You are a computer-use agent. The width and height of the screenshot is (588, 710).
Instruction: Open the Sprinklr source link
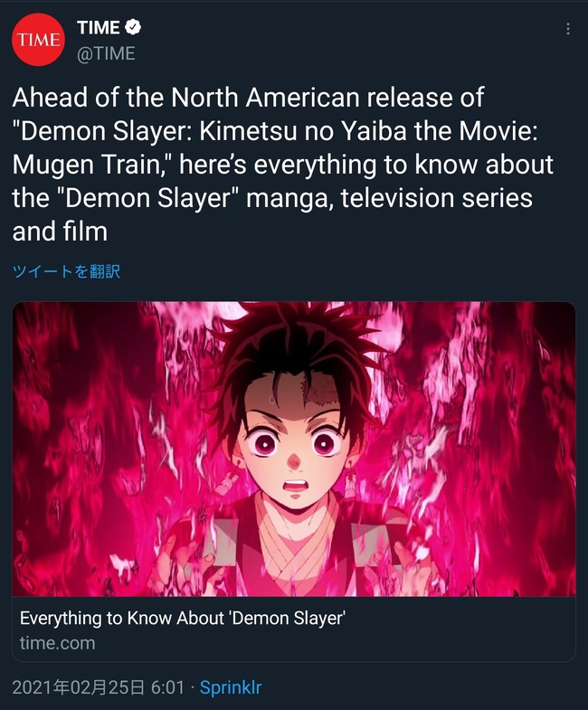point(231,687)
